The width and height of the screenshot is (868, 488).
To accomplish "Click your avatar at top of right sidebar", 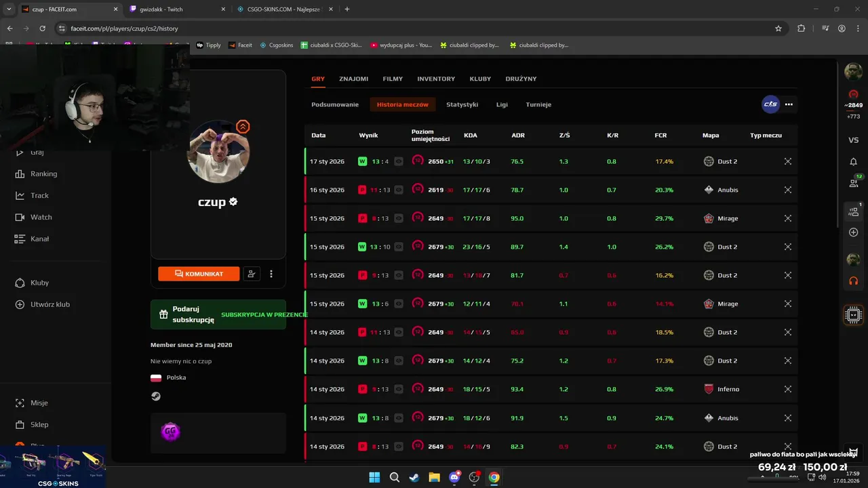I will tap(854, 70).
